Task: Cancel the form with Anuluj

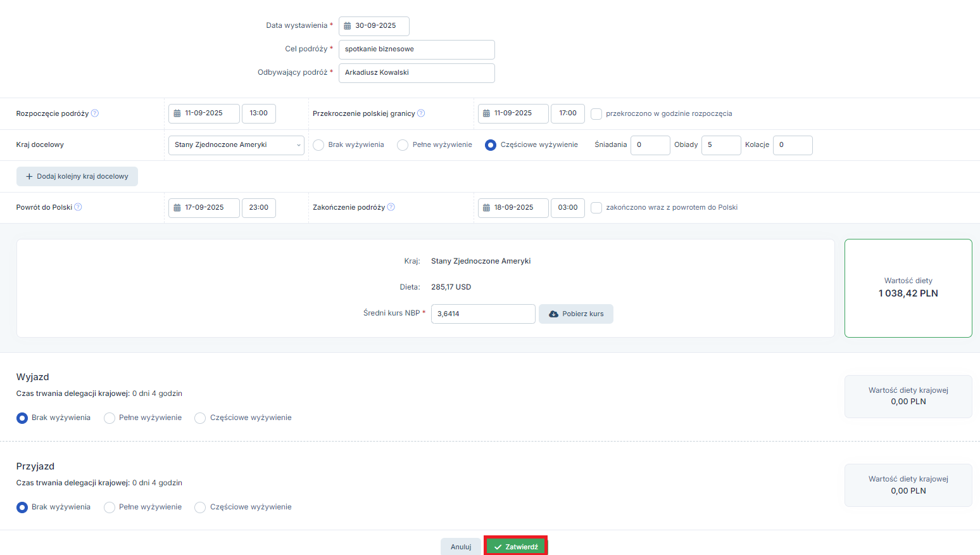Action: click(460, 547)
